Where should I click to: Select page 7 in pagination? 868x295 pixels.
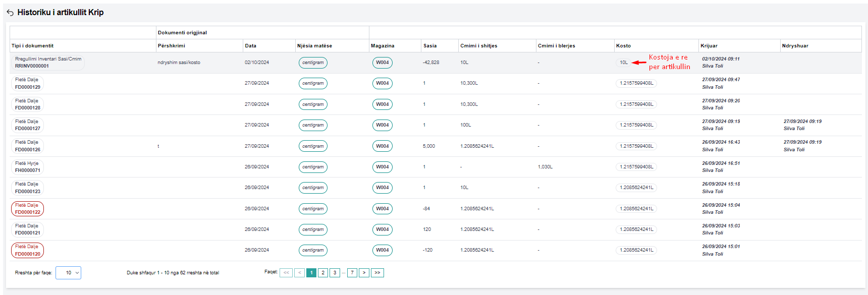[352, 273]
